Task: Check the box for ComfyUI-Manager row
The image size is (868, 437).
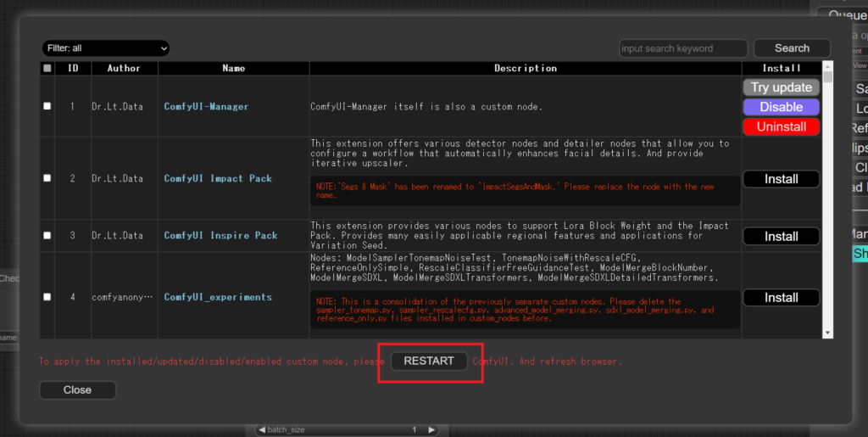Action: click(x=47, y=106)
